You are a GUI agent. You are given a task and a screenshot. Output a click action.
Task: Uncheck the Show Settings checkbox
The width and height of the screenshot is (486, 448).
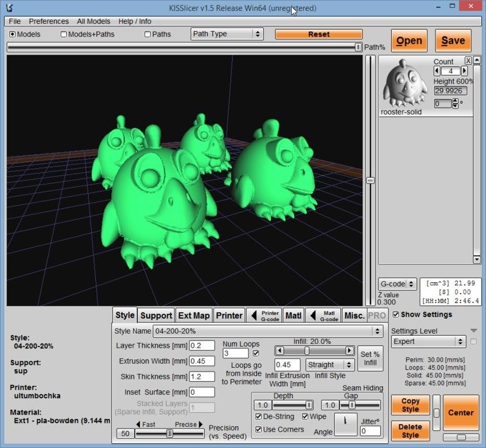(x=396, y=314)
